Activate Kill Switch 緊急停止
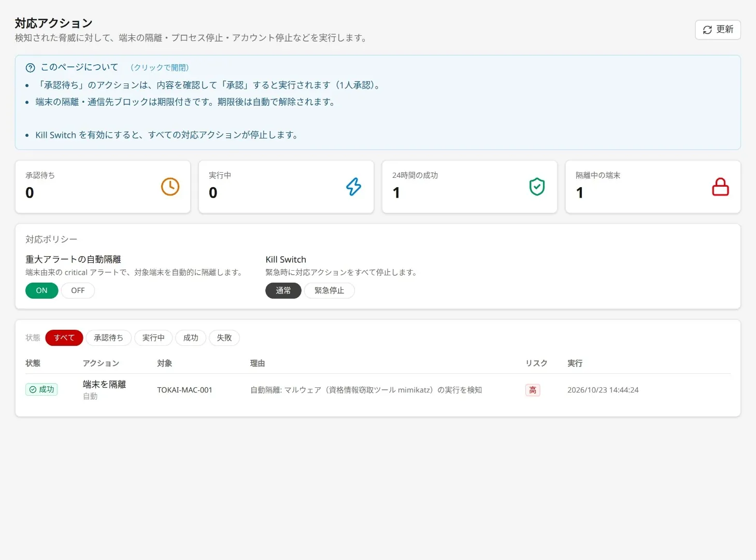756x560 pixels. click(329, 290)
